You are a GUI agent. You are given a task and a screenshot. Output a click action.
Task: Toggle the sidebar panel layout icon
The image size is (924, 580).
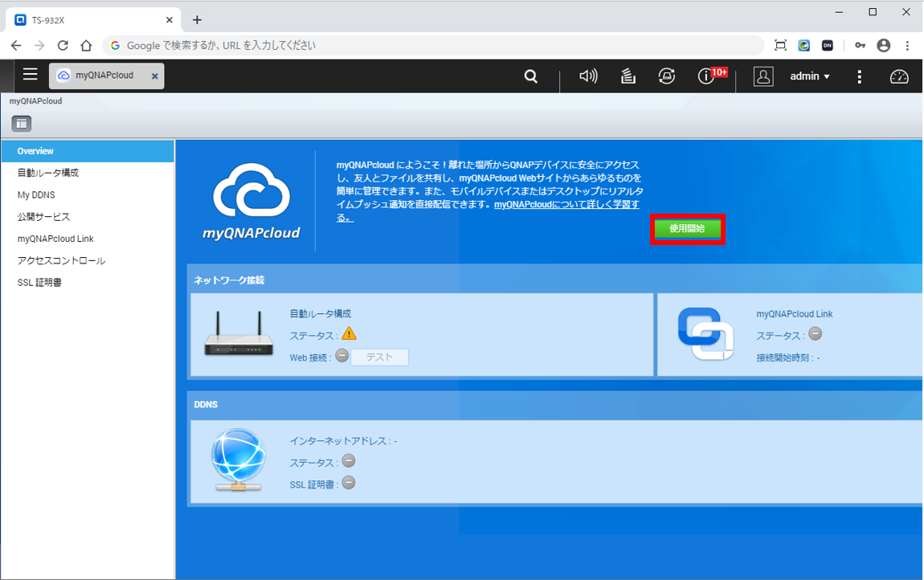(x=21, y=123)
